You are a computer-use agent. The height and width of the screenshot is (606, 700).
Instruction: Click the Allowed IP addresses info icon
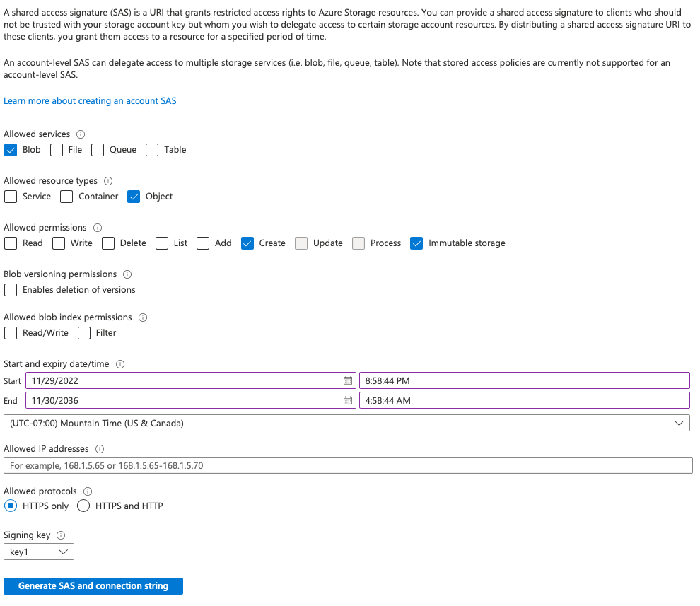[99, 448]
